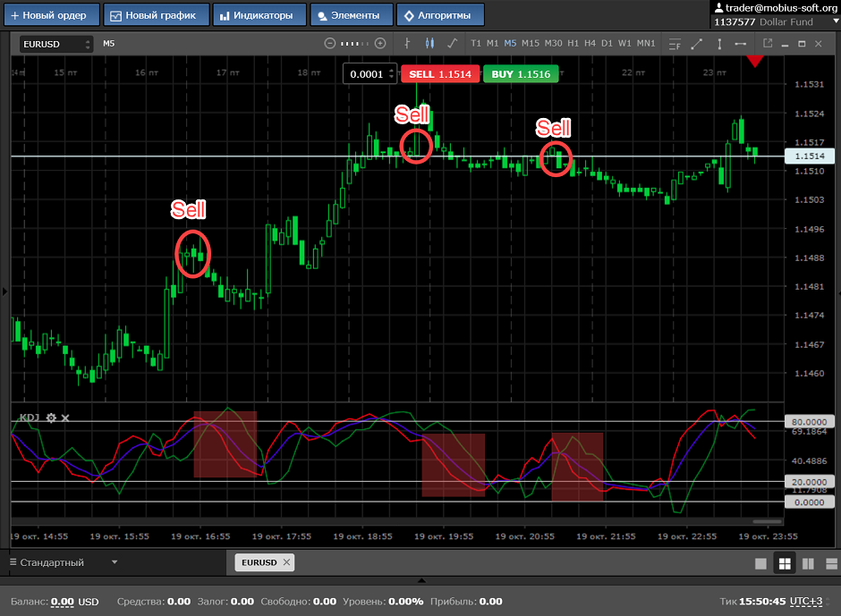Close the EURUSD tab
The width and height of the screenshot is (841, 616).
(x=286, y=562)
